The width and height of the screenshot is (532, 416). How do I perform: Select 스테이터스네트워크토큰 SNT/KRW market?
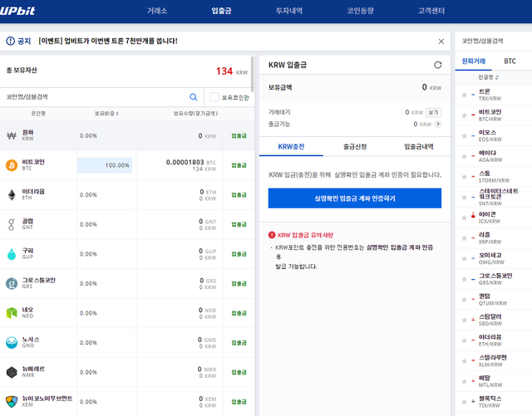tap(499, 197)
